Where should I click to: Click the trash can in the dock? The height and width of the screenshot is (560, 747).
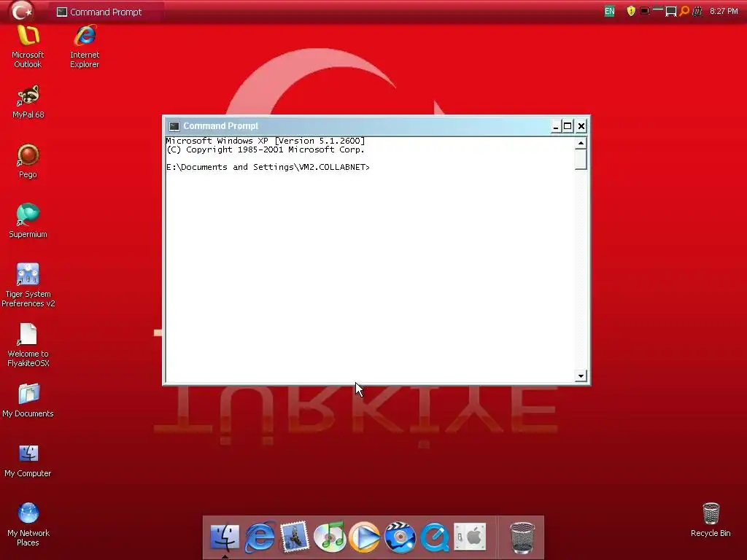point(522,538)
